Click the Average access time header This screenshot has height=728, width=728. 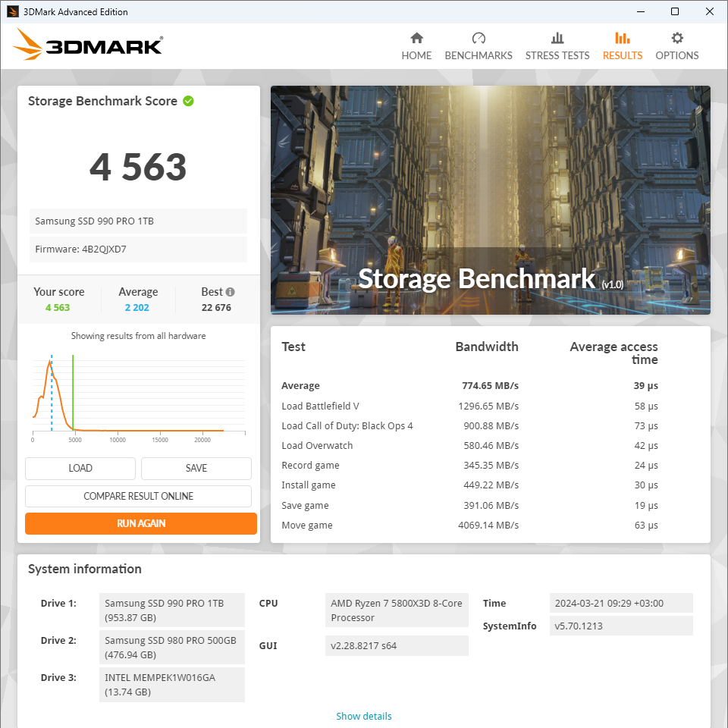point(613,353)
